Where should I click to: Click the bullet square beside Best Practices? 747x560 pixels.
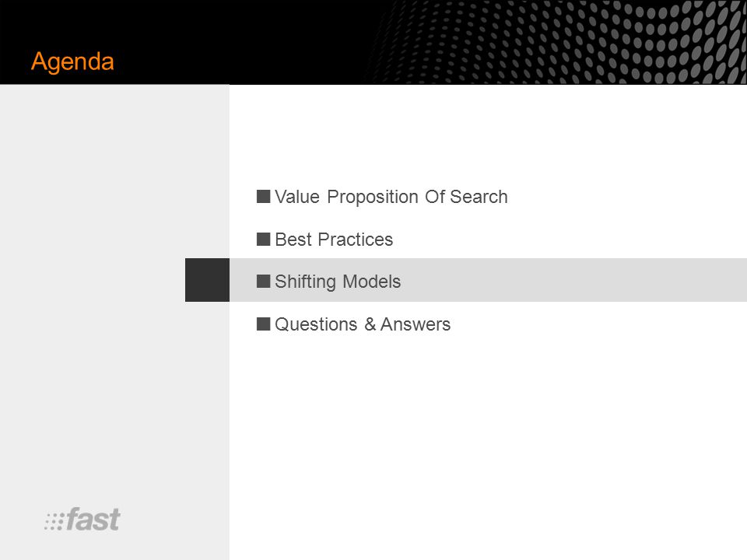click(x=263, y=239)
